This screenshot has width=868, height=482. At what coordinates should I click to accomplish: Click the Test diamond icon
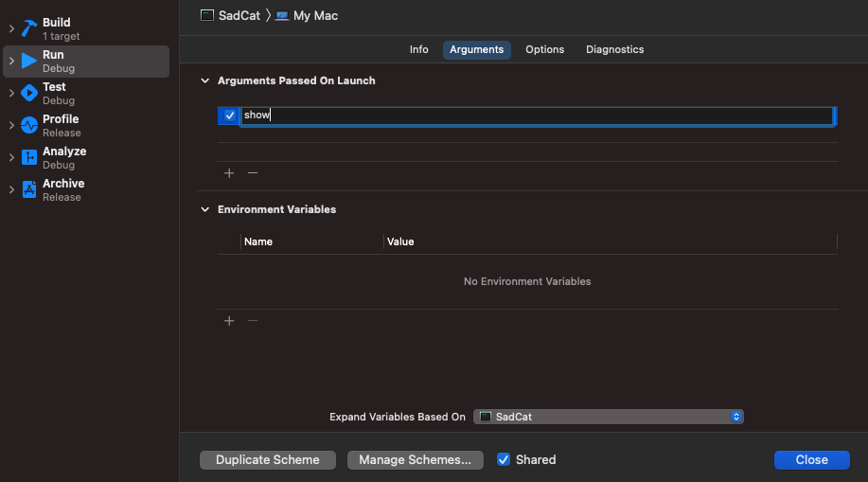(28, 93)
